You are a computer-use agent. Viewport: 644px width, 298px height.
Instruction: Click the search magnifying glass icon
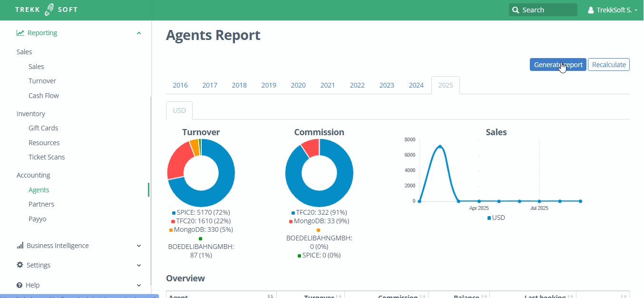(x=516, y=10)
